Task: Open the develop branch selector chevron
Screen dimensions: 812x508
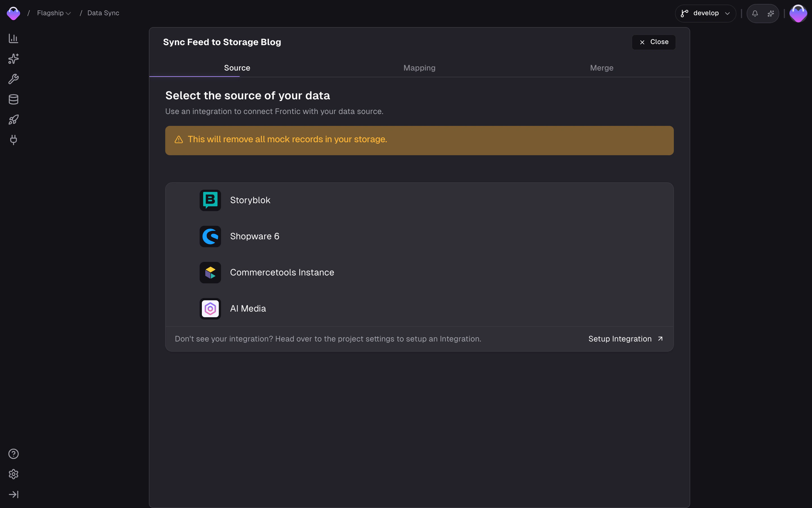Action: (x=727, y=14)
